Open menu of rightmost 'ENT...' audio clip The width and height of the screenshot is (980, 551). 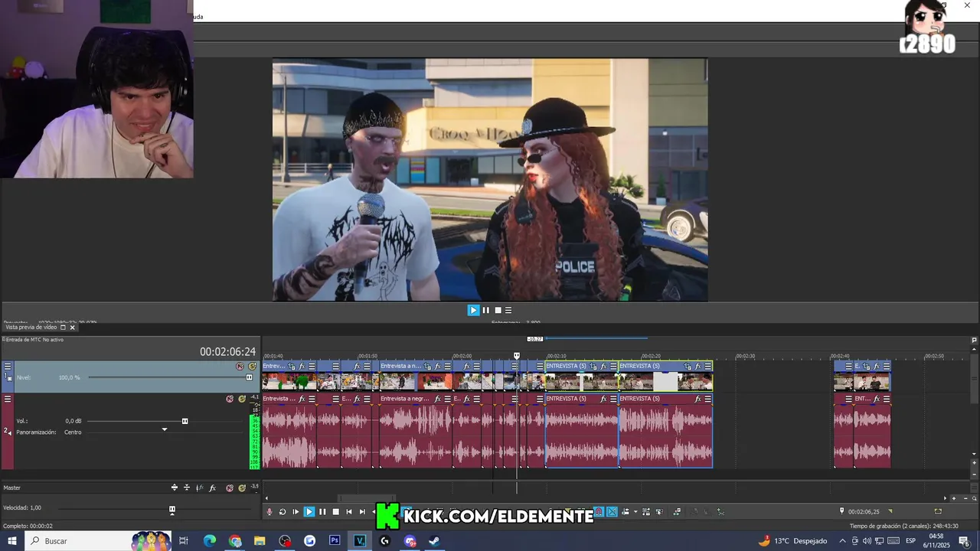pyautogui.click(x=887, y=399)
